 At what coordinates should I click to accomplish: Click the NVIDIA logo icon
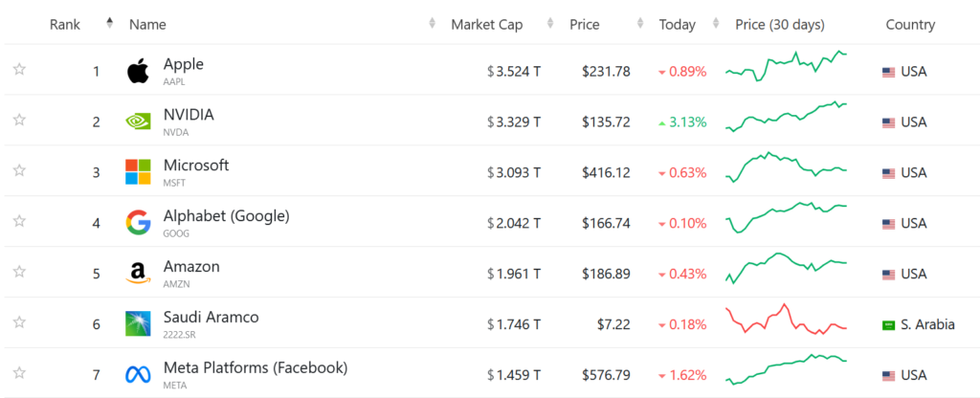click(x=138, y=122)
